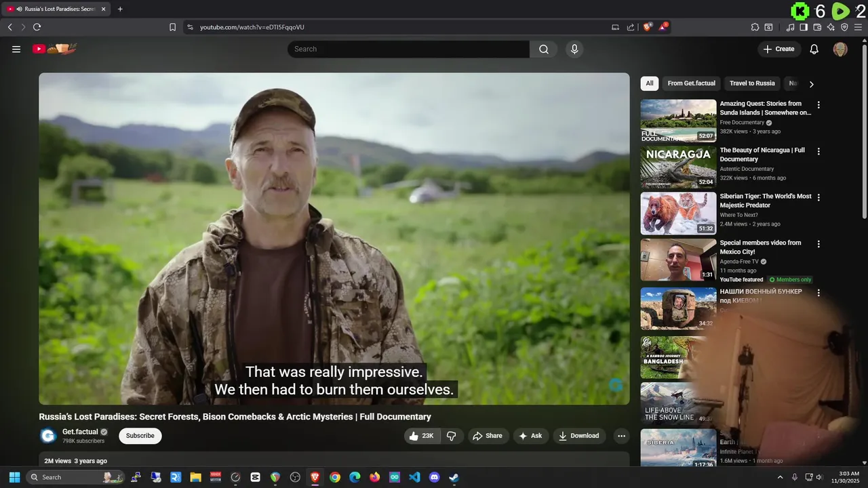This screenshot has width=868, height=488.
Task: Open options for Special members video
Action: pos(818,243)
